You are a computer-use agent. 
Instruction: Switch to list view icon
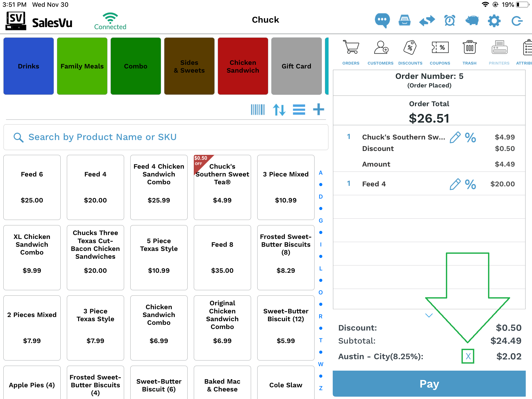click(x=299, y=110)
